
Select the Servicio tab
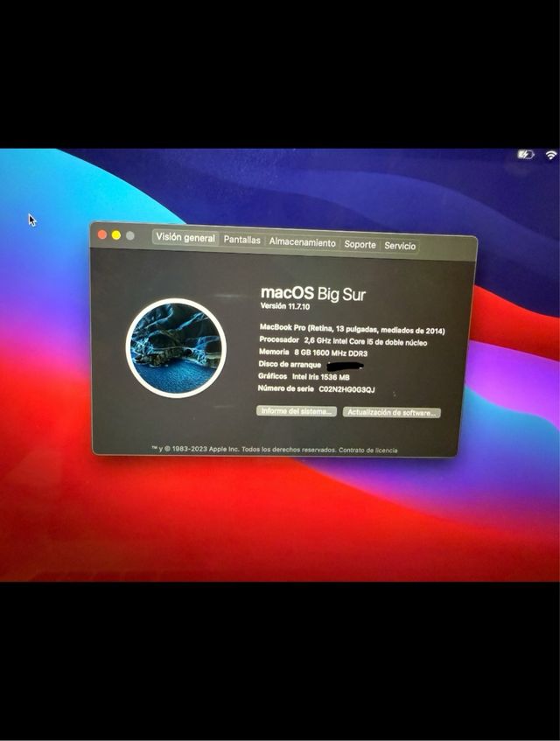[400, 246]
